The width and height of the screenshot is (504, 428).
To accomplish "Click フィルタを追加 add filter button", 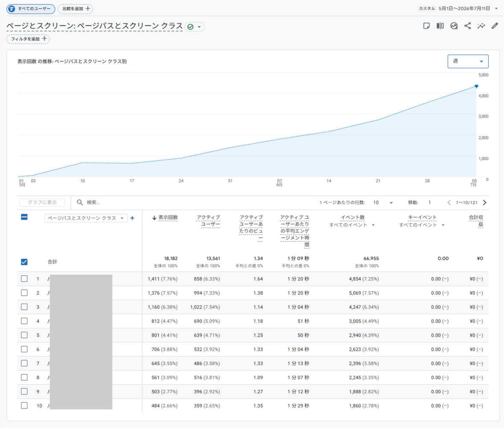I will point(28,39).
